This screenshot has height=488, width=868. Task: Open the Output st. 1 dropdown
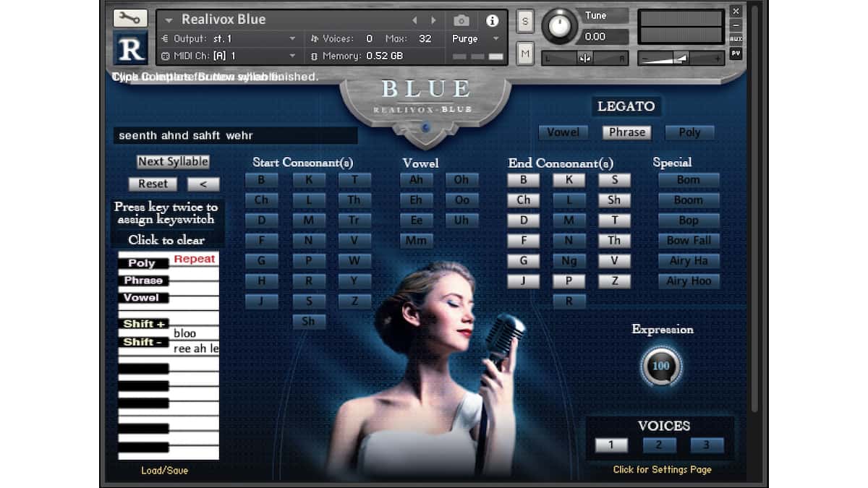click(229, 38)
